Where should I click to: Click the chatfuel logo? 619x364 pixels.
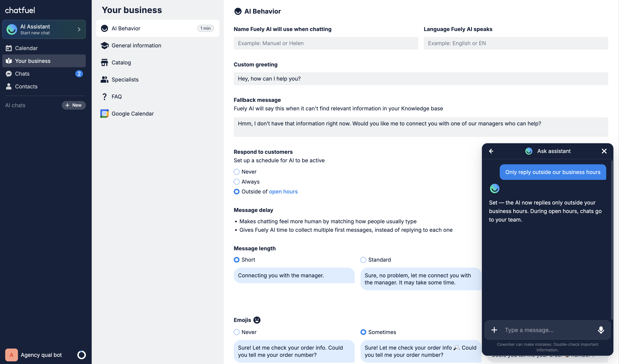20,10
